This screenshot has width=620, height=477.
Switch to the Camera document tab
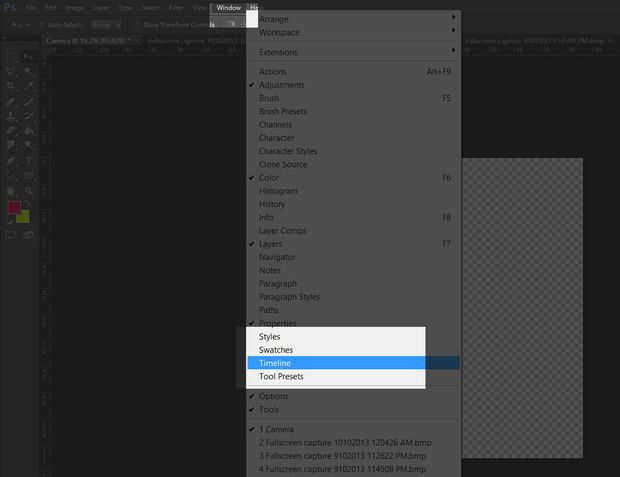click(x=93, y=41)
